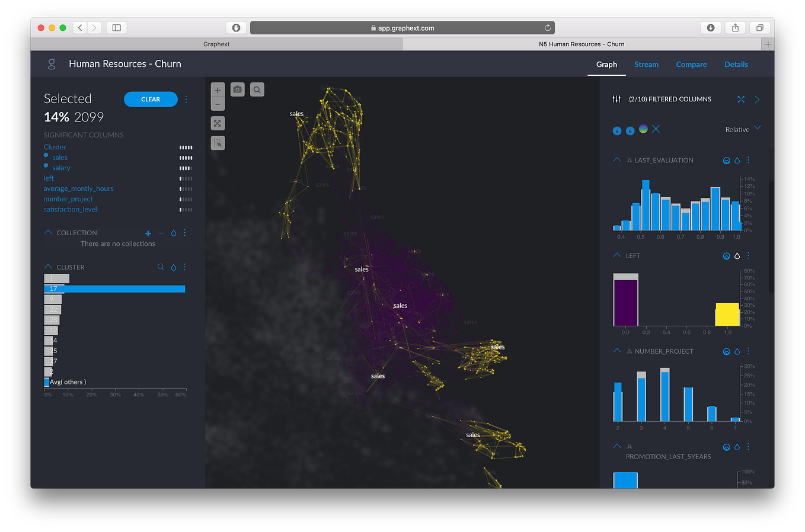Open the three-dot menu for CLUSTER
This screenshot has height=532, width=805.
(x=184, y=267)
